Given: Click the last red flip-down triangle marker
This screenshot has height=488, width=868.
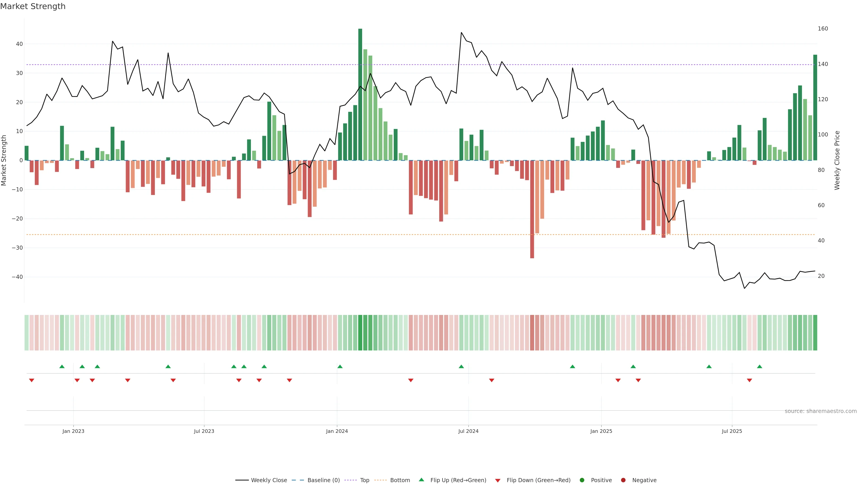Looking at the screenshot, I should [749, 380].
